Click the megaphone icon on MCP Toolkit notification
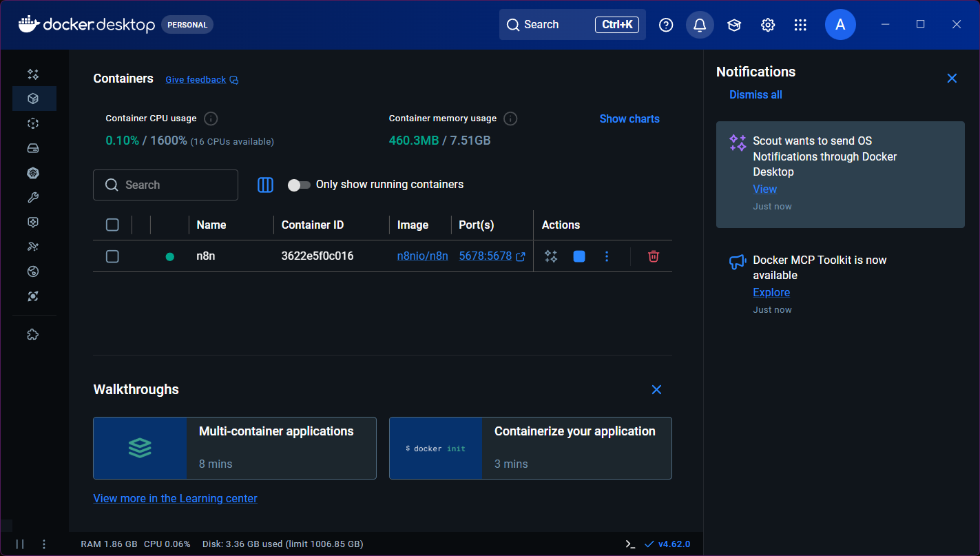980x556 pixels. click(738, 262)
